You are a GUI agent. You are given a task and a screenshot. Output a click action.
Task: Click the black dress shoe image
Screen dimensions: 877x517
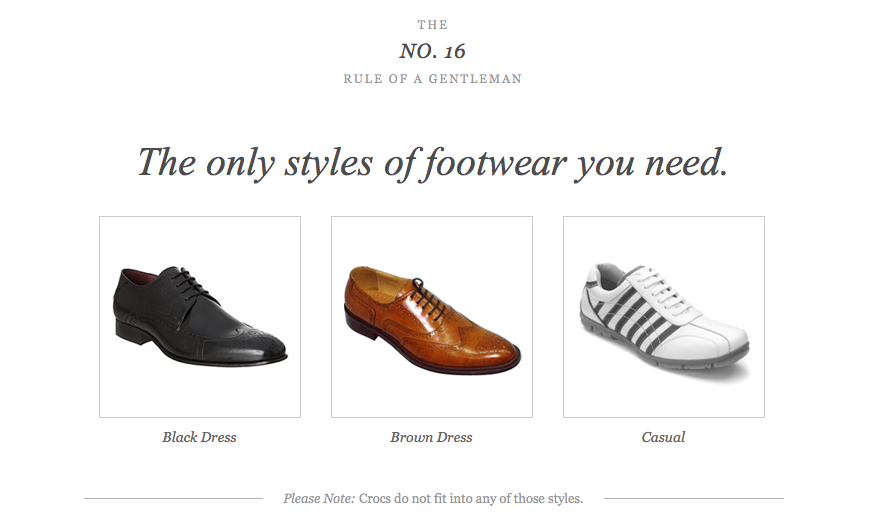tap(200, 316)
